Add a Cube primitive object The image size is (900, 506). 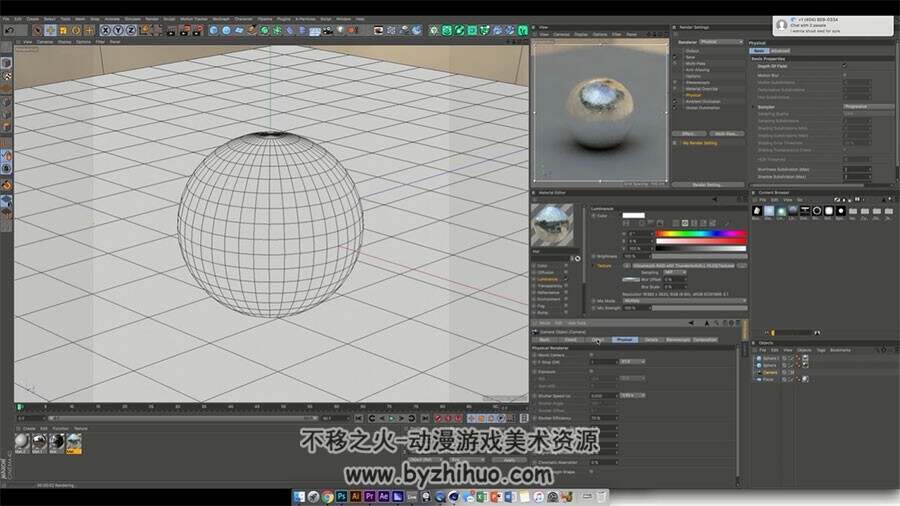point(214,30)
